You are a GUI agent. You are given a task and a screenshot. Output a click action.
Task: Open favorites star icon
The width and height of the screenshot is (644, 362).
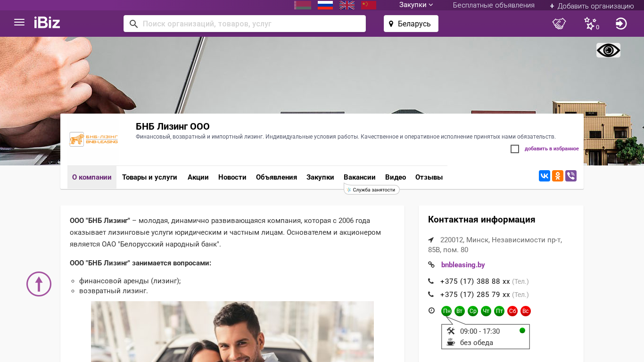[590, 24]
